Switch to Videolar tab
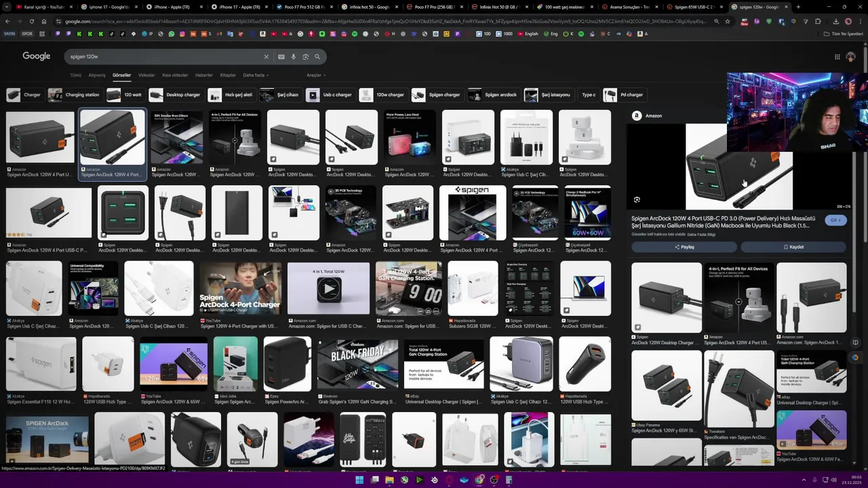The width and height of the screenshot is (868, 488). coord(146,75)
